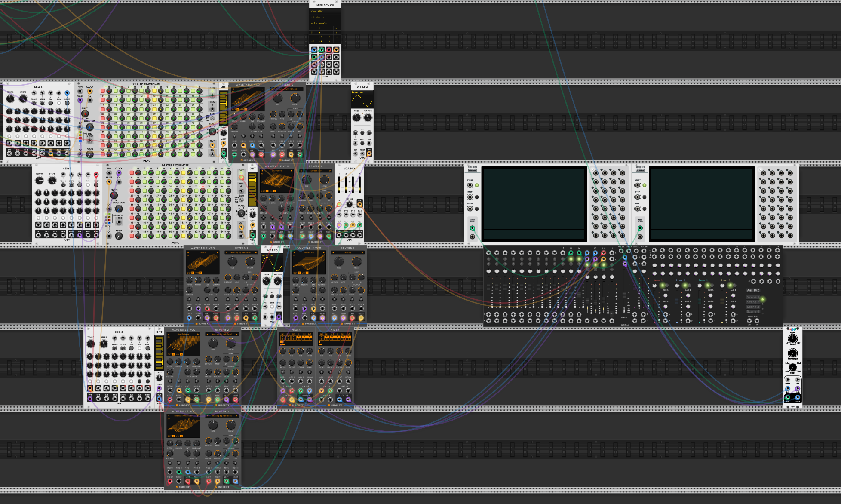Select Scene 4 on the Hora mixer
841x504 pixels.
tap(753, 312)
